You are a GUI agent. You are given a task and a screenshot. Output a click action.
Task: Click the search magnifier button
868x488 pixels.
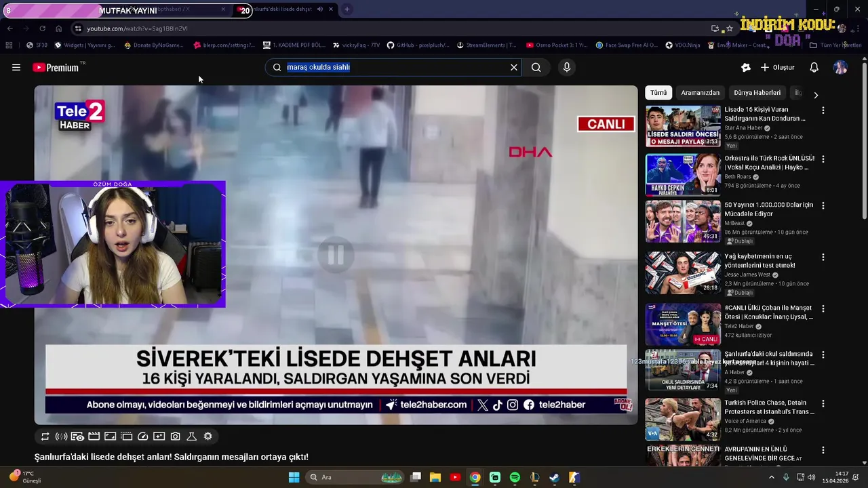point(536,67)
